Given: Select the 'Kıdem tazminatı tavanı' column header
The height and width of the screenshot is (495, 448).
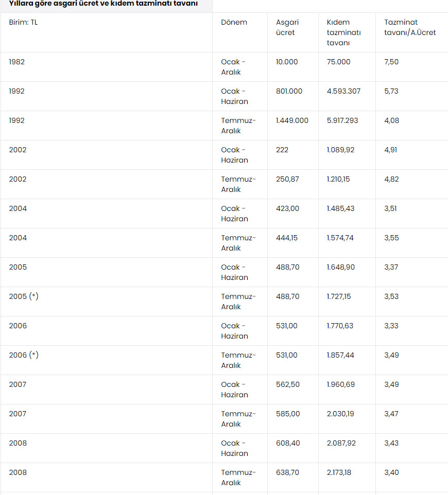Looking at the screenshot, I should coord(343,32).
